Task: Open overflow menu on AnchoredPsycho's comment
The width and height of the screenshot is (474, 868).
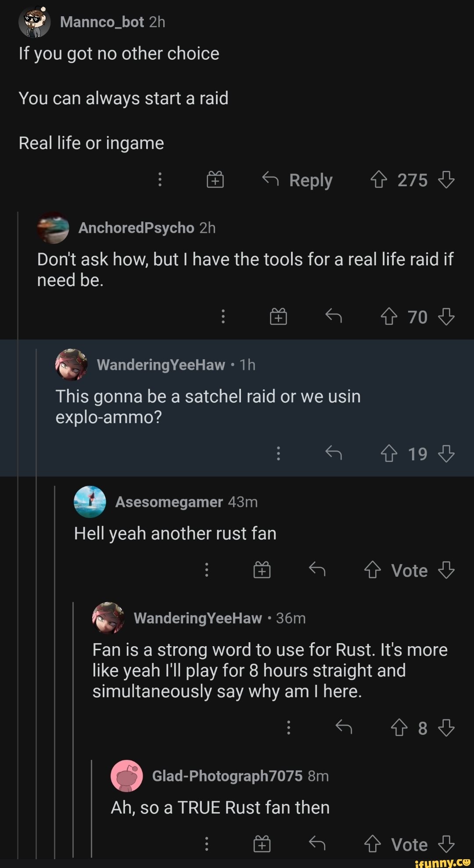Action: point(223,316)
